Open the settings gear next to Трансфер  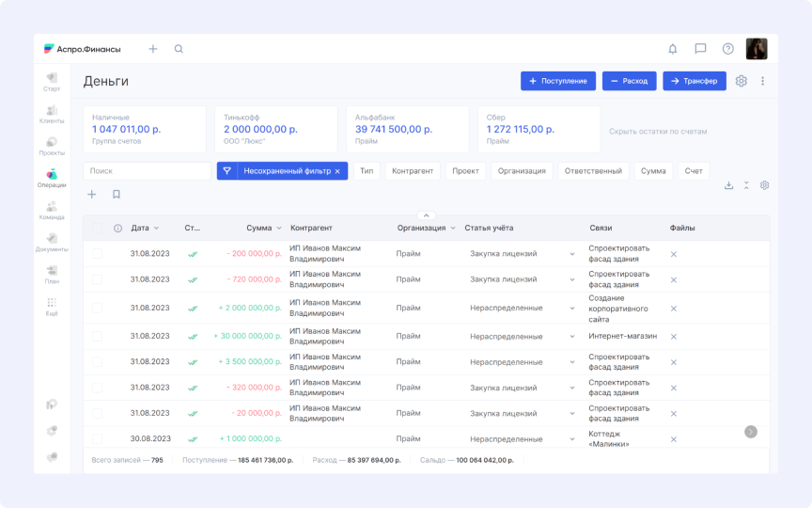point(742,81)
